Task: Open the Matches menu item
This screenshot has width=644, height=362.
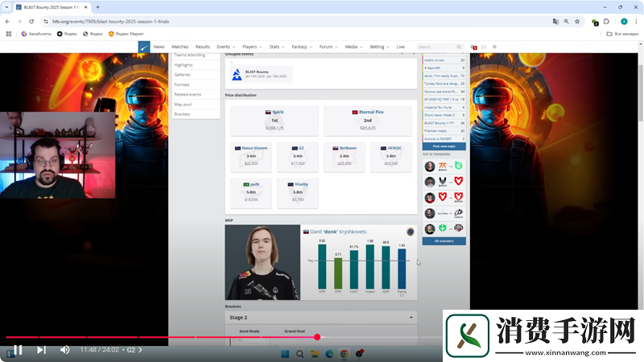Action: [x=180, y=47]
